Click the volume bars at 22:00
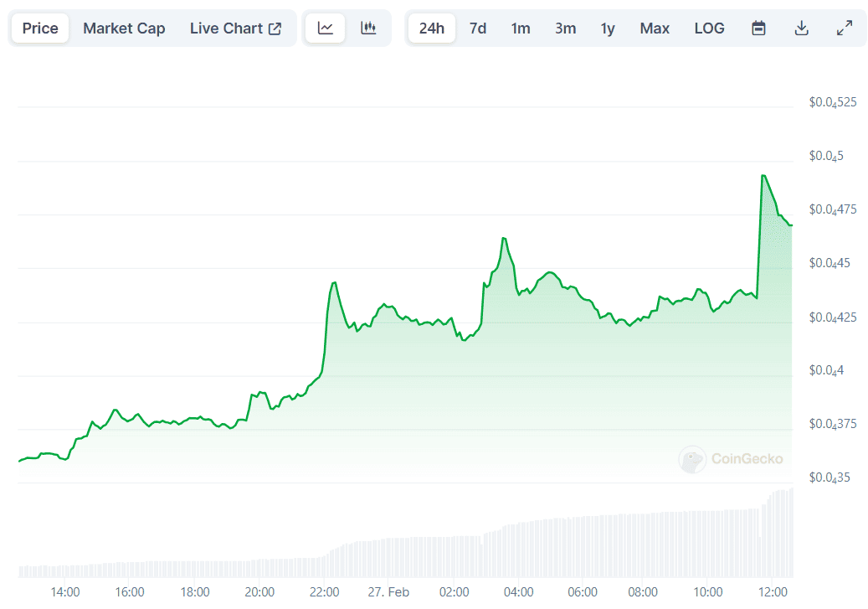The image size is (868, 609). coord(325,565)
